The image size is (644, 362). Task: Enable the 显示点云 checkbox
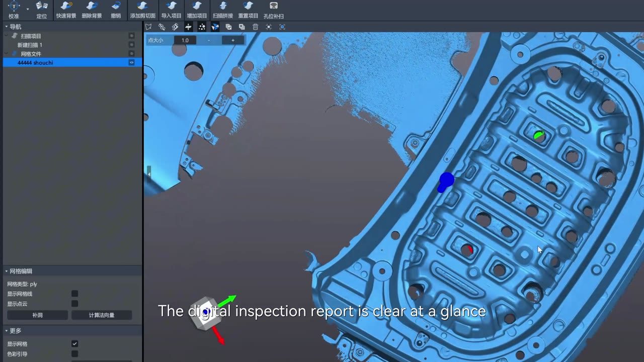[74, 304]
